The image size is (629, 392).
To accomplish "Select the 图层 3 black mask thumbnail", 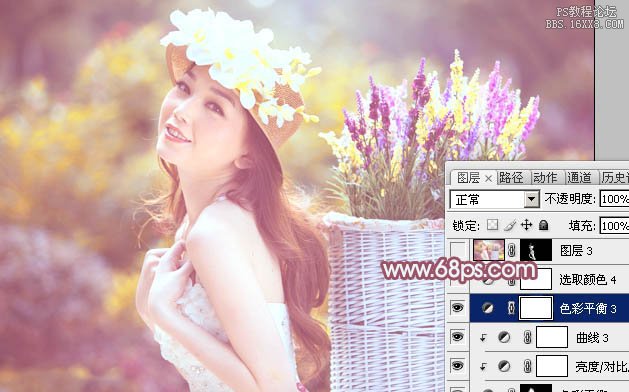I will point(536,250).
